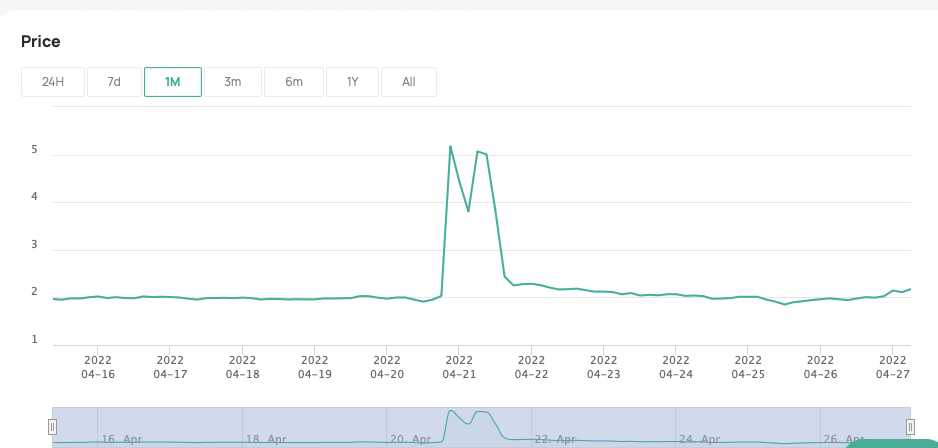Click the y-axis value 3
938x448 pixels.
(35, 245)
